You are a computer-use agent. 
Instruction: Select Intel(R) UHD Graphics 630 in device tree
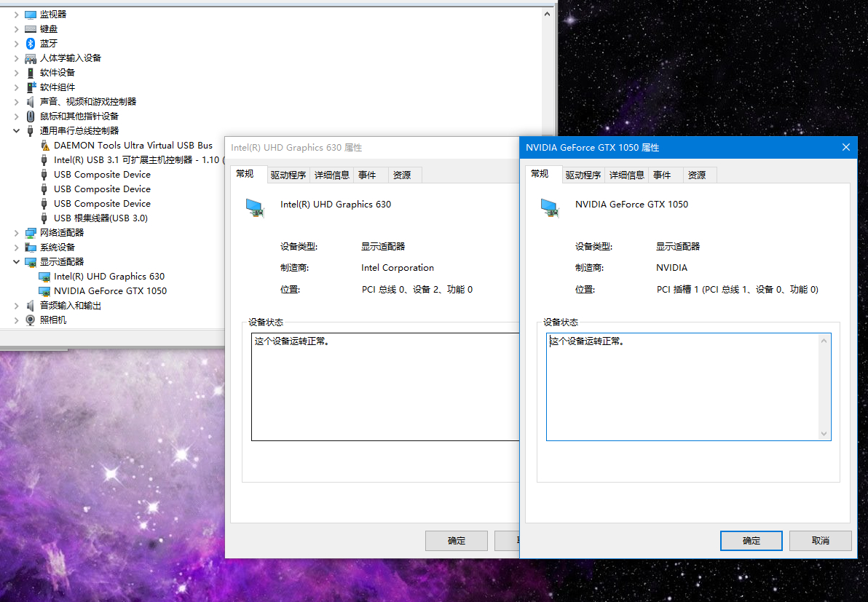[109, 276]
